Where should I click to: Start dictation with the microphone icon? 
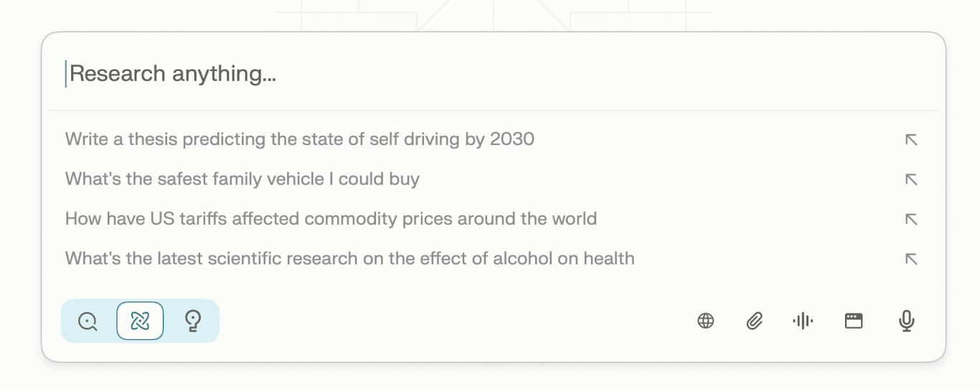click(907, 321)
